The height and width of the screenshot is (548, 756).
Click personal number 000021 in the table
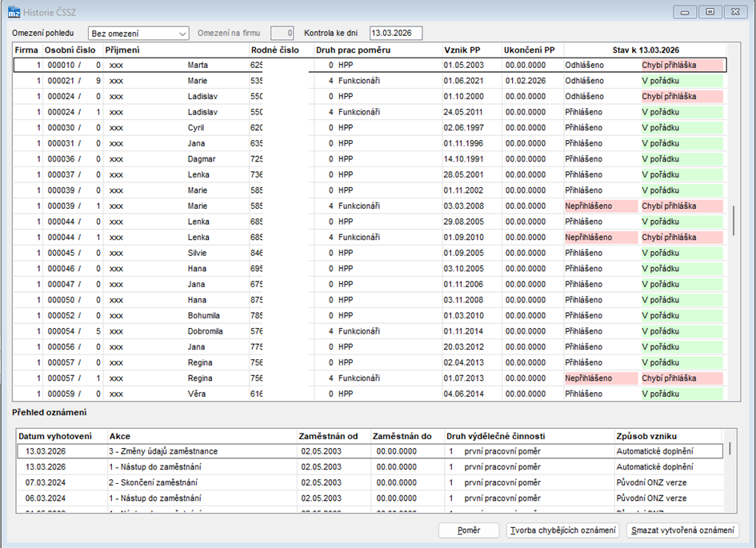click(61, 81)
